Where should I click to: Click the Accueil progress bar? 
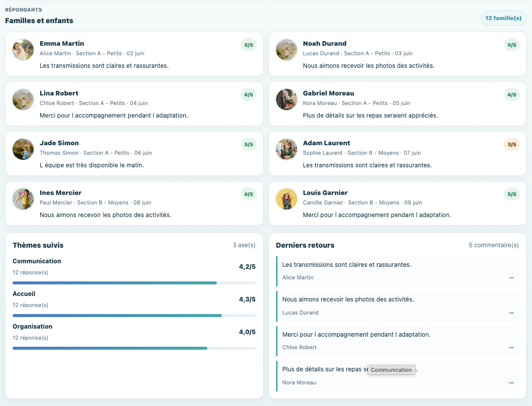[x=134, y=316]
